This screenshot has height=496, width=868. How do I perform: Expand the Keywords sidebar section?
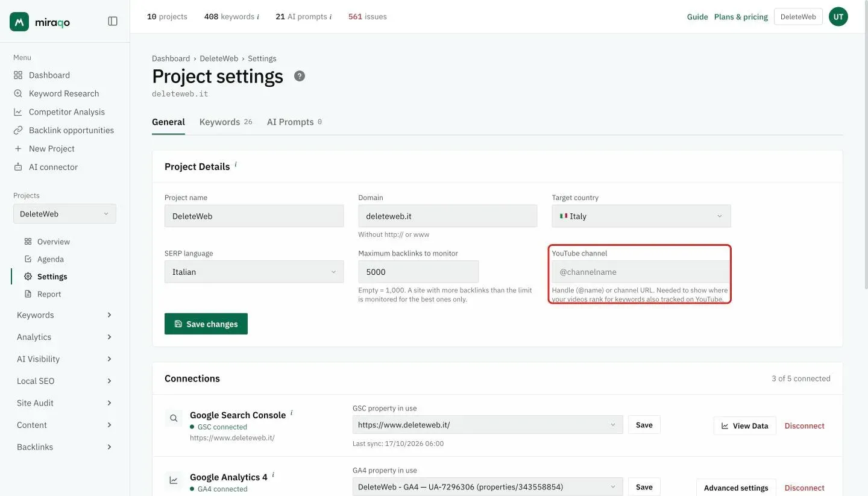tap(64, 315)
